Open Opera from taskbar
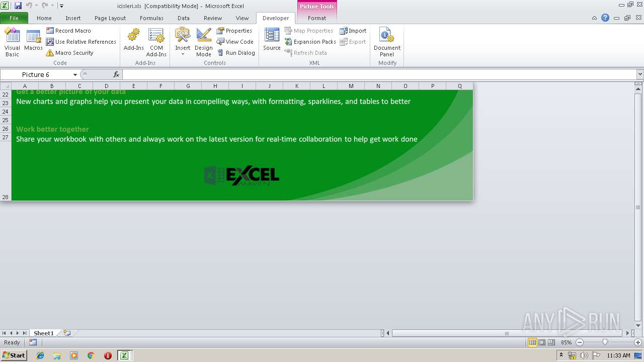644x362 pixels. [108, 355]
